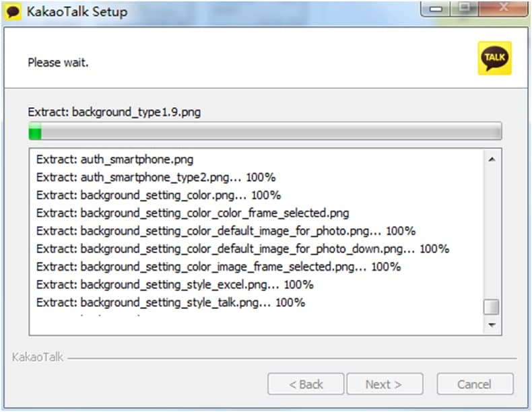
Task: Click the background_setting_color.png 100% entry
Action: (x=158, y=195)
